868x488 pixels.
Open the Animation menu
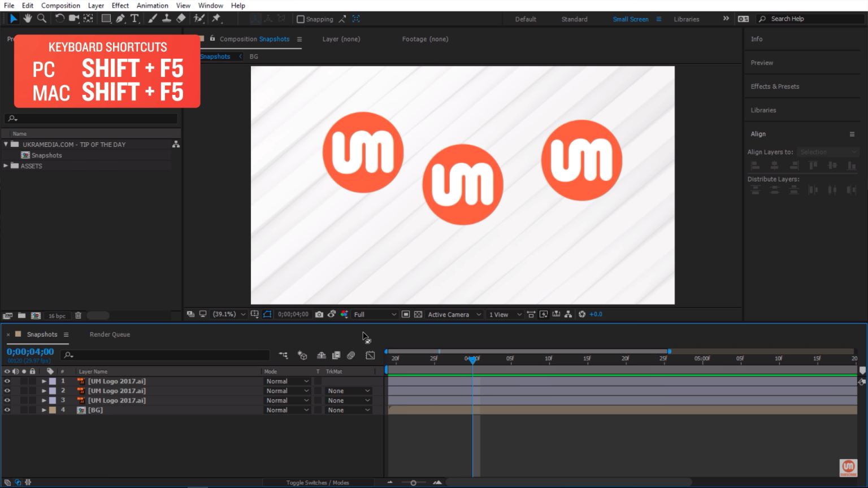[x=152, y=6]
